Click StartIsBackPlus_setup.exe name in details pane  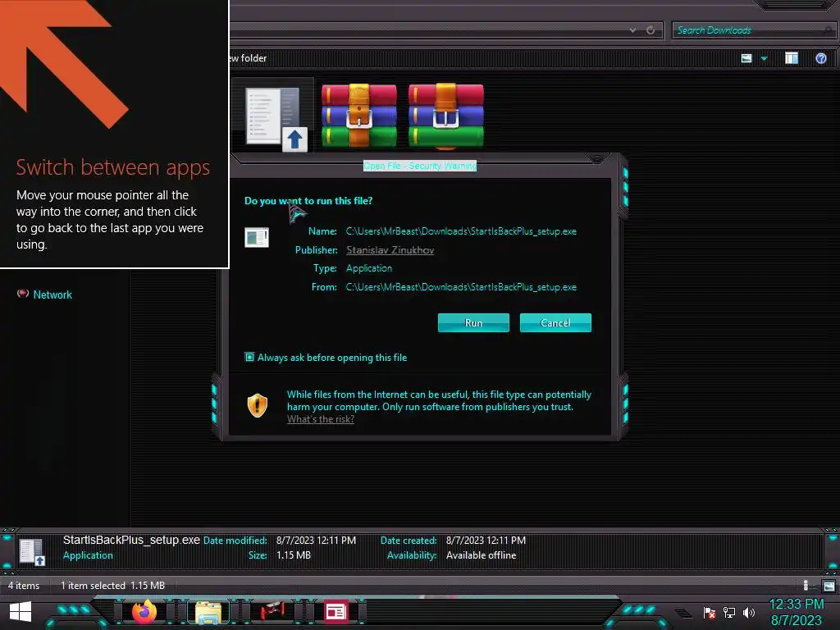pos(131,540)
